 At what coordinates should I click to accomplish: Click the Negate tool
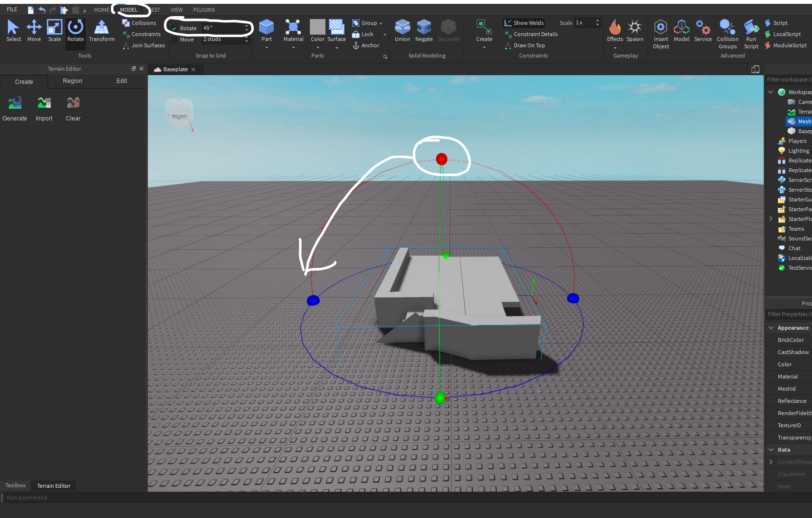click(424, 30)
